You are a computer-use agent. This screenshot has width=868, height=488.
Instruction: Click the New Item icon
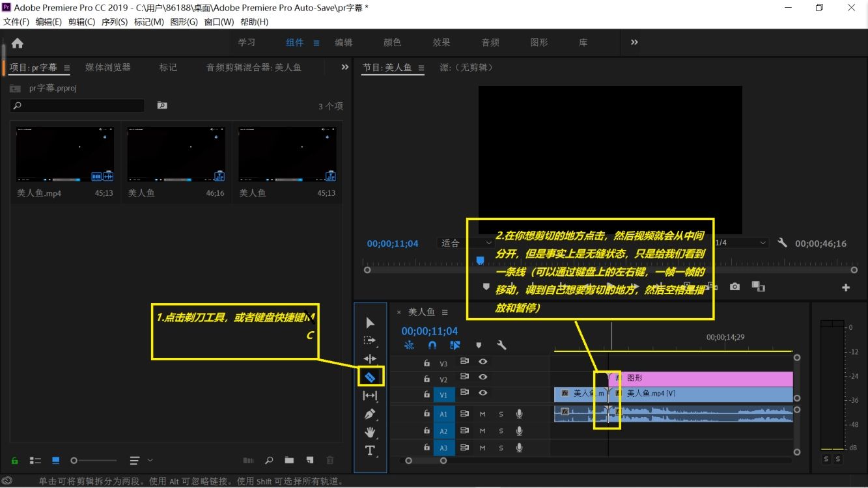[x=310, y=461]
